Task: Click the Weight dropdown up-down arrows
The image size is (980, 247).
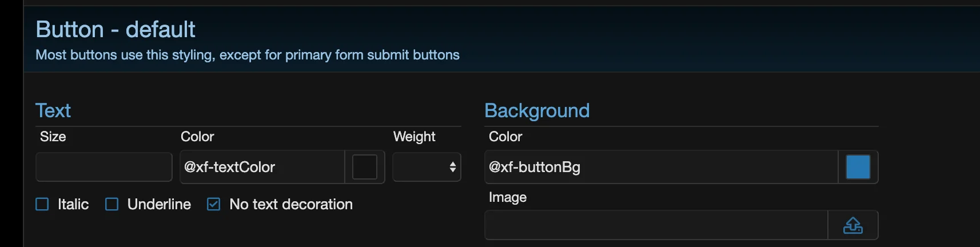Action: tap(453, 167)
